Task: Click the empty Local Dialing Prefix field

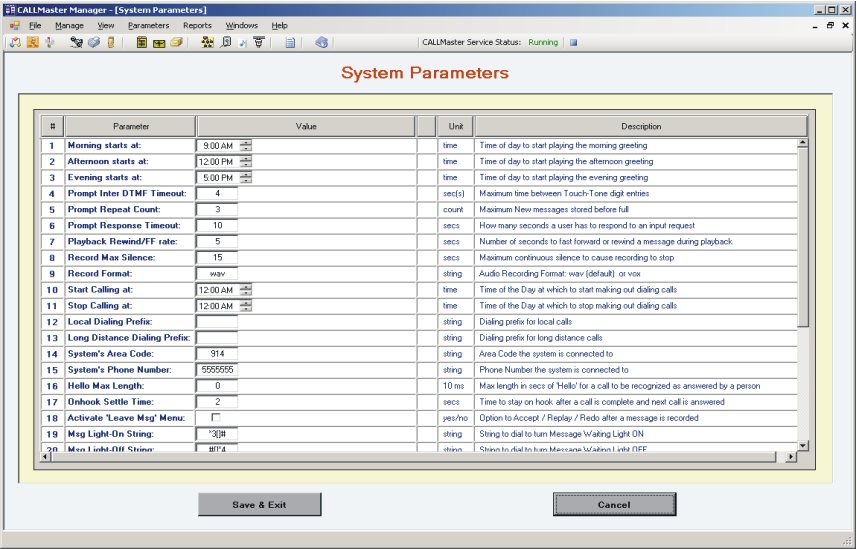Action: point(217,322)
